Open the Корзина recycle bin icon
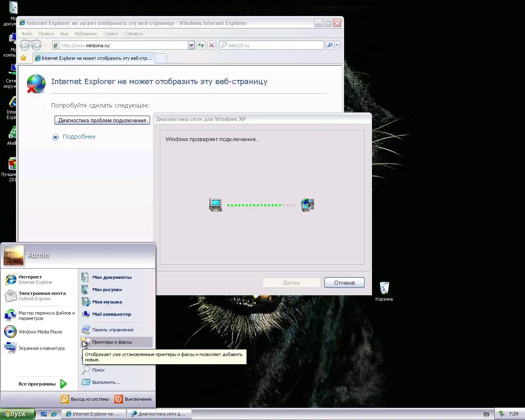 point(384,288)
